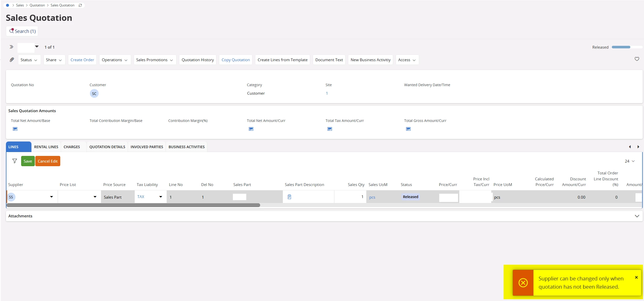This screenshot has width=644, height=301.
Task: Click Total Net Amount/Base currency icon
Action: [15, 129]
